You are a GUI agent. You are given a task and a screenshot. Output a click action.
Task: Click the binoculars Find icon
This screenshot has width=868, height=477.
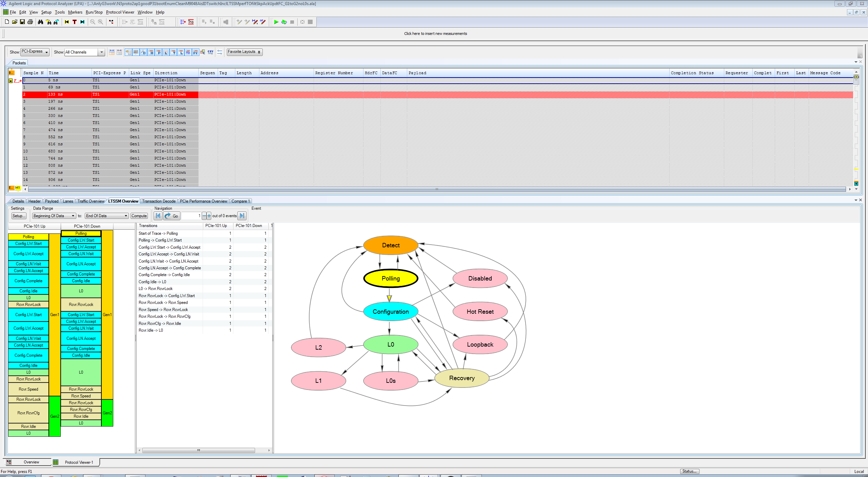coord(40,22)
